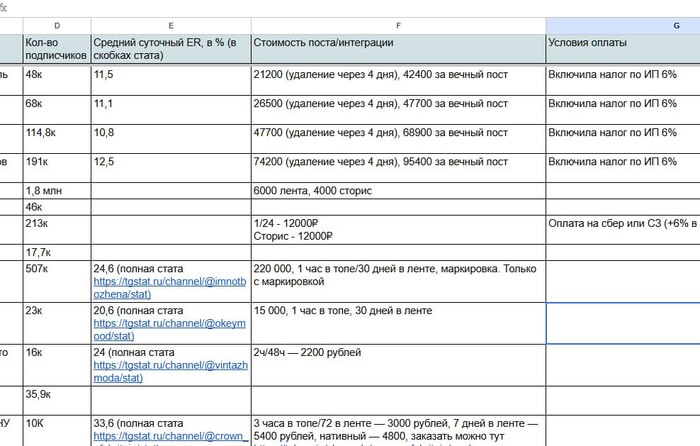Image resolution: width=700 pixels, height=446 pixels.
Task: Click the formula bar fx field
Action: click(357, 8)
